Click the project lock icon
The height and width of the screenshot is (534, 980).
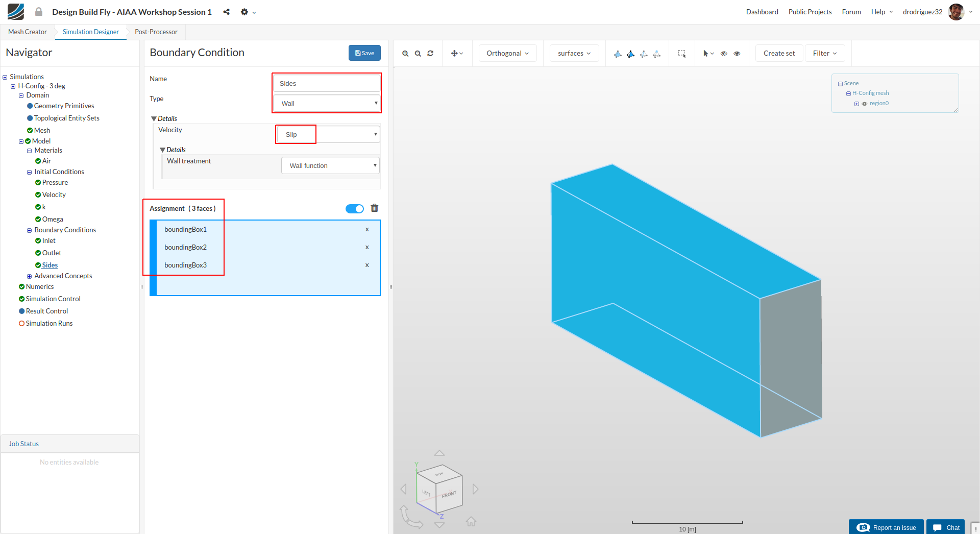[39, 11]
